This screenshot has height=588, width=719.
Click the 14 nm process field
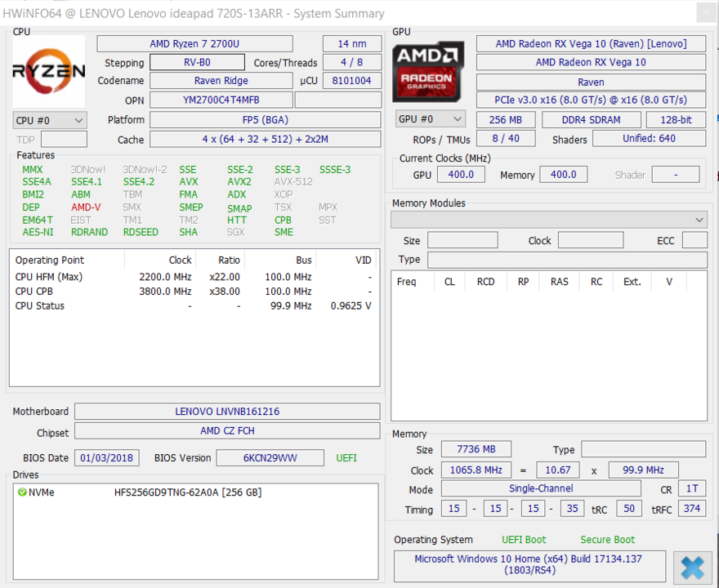pyautogui.click(x=351, y=44)
